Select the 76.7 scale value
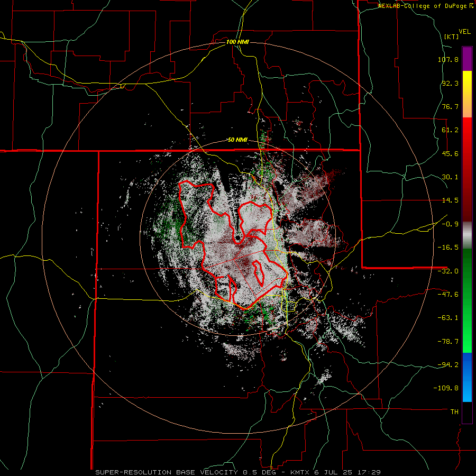The image size is (476, 476). pos(450,106)
